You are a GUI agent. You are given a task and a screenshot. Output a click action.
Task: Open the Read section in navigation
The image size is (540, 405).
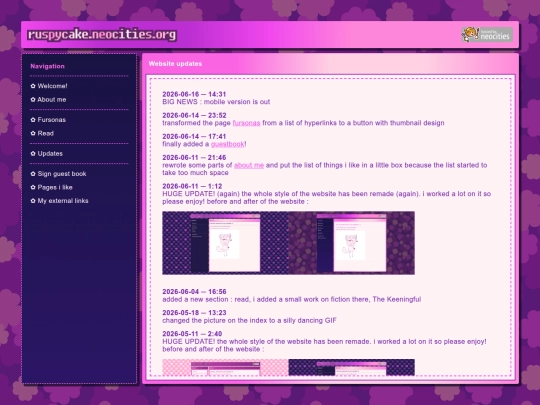pyautogui.click(x=45, y=133)
